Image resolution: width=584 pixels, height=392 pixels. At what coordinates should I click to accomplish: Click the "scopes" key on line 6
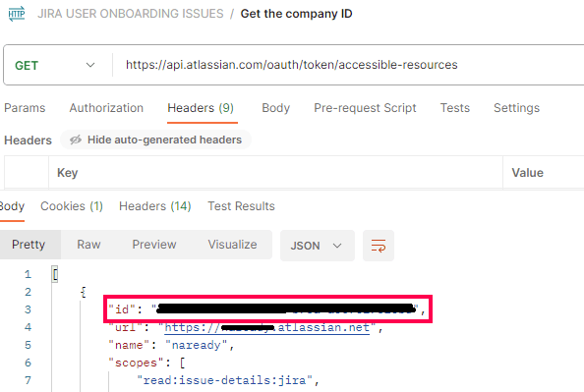136,363
